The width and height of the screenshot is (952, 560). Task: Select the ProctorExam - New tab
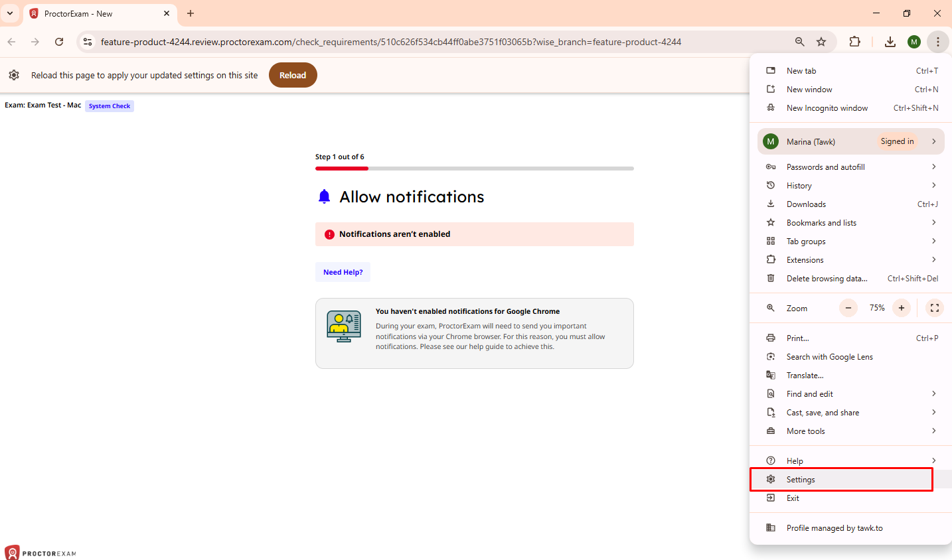[x=100, y=14]
